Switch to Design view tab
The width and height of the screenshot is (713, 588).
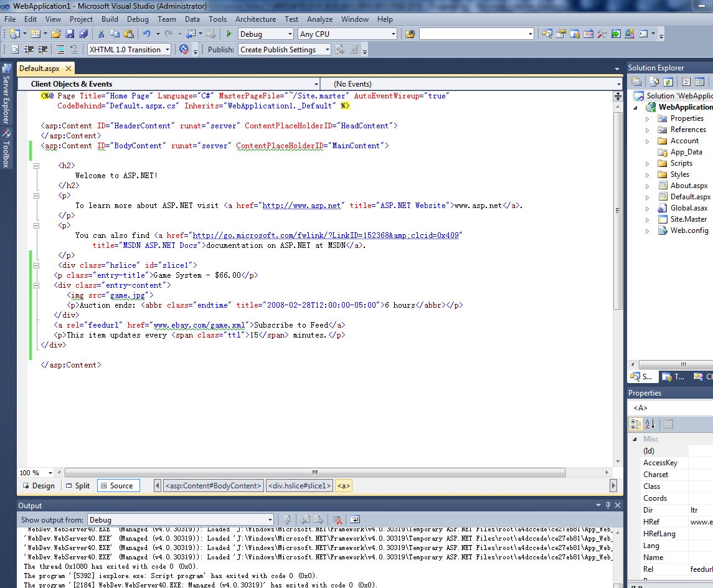[39, 486]
